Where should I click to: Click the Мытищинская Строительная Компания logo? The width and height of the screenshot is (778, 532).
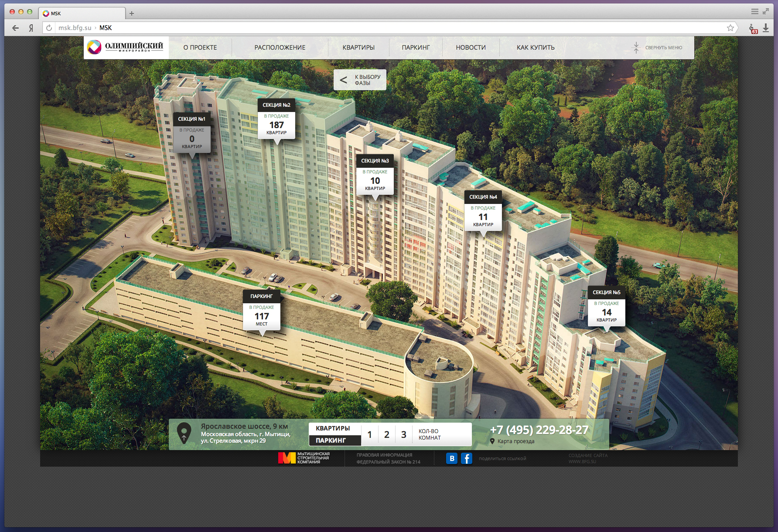coord(304,458)
